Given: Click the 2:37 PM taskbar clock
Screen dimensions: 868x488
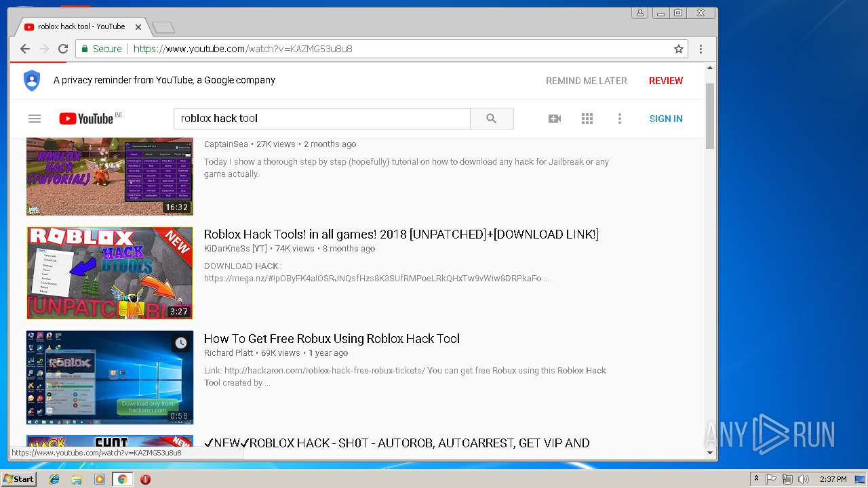Looking at the screenshot, I should point(833,479).
